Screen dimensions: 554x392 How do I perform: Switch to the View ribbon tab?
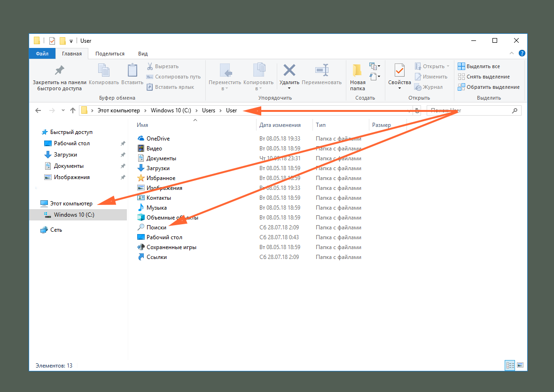(143, 54)
